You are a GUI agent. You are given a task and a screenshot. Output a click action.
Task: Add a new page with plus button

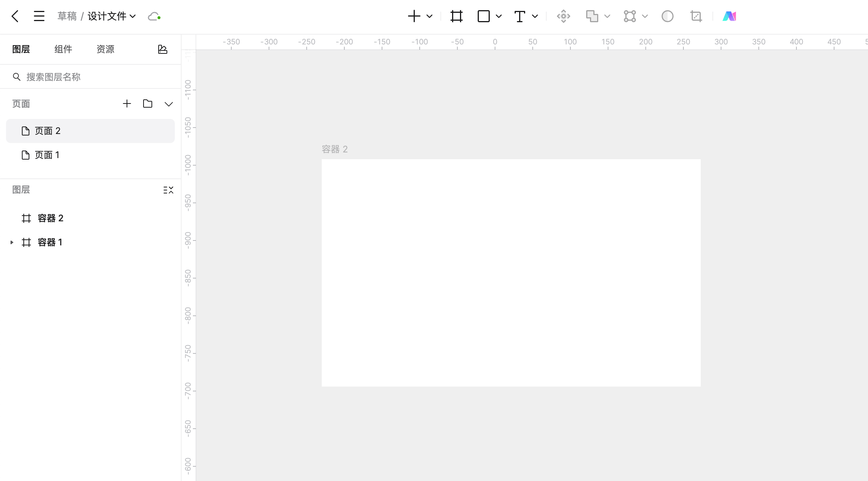127,104
